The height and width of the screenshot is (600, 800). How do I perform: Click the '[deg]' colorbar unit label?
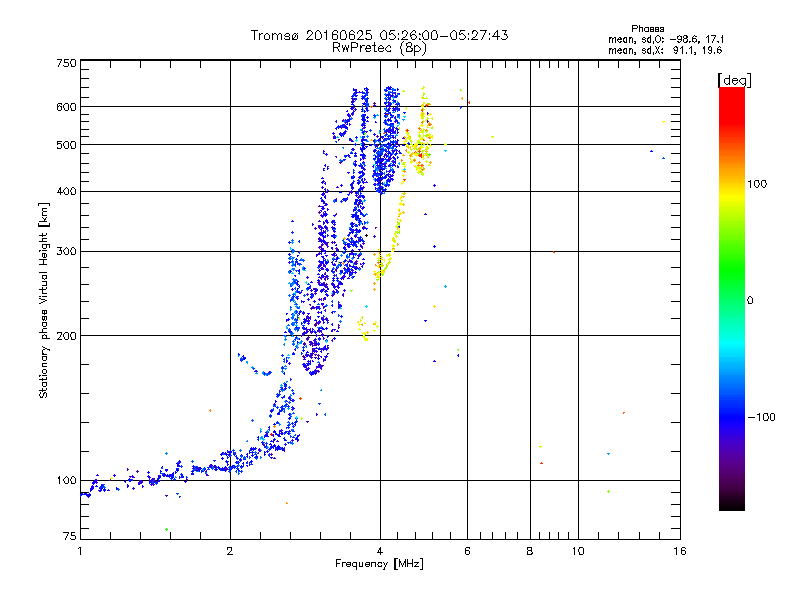pos(734,81)
